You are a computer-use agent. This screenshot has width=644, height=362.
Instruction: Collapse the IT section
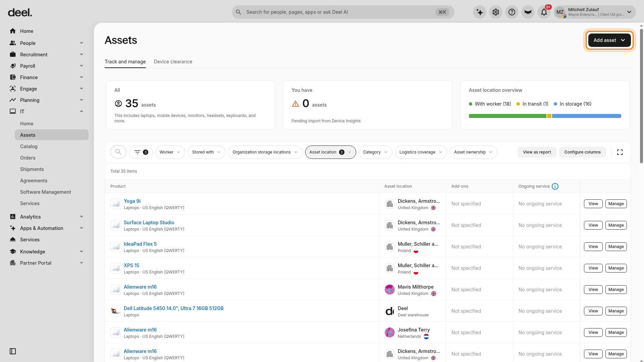pos(82,111)
